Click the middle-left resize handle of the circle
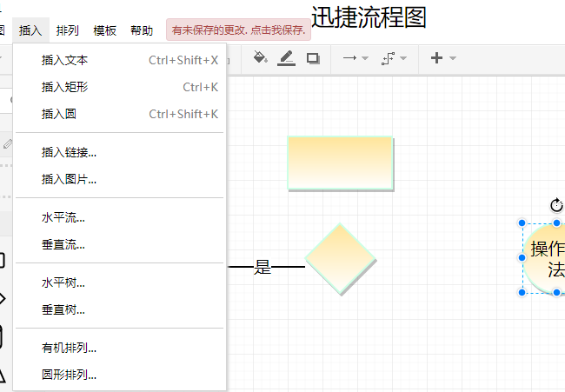 point(522,258)
